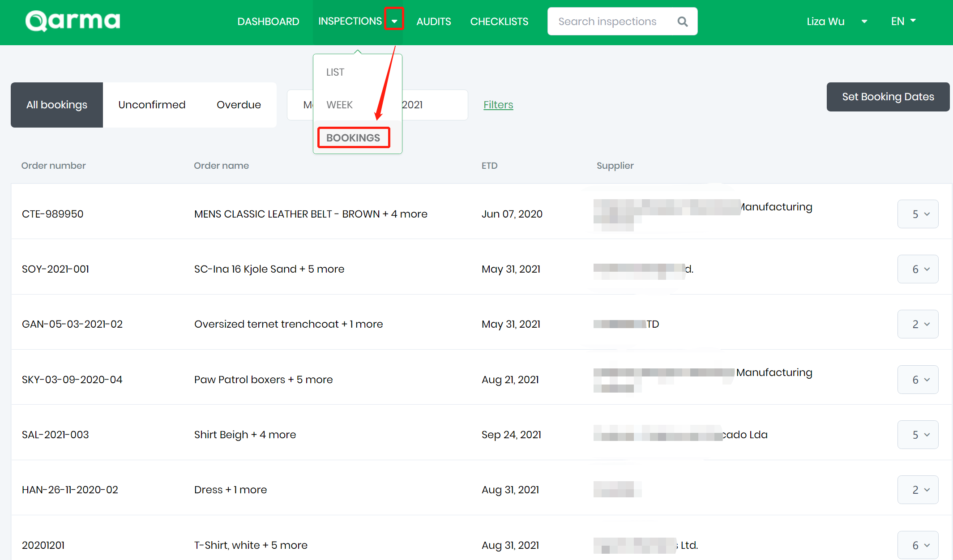
Task: Select Bookings from the Inspections menu
Action: pos(353,138)
